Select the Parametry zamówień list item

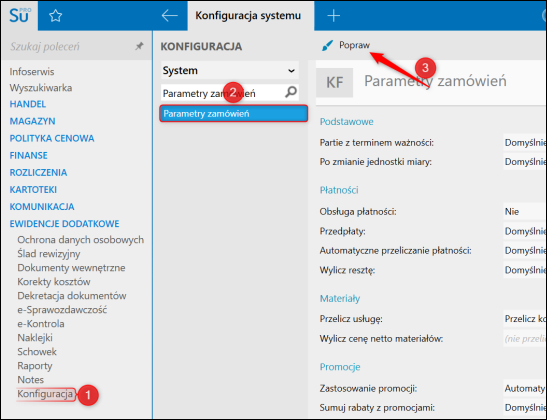click(x=233, y=114)
